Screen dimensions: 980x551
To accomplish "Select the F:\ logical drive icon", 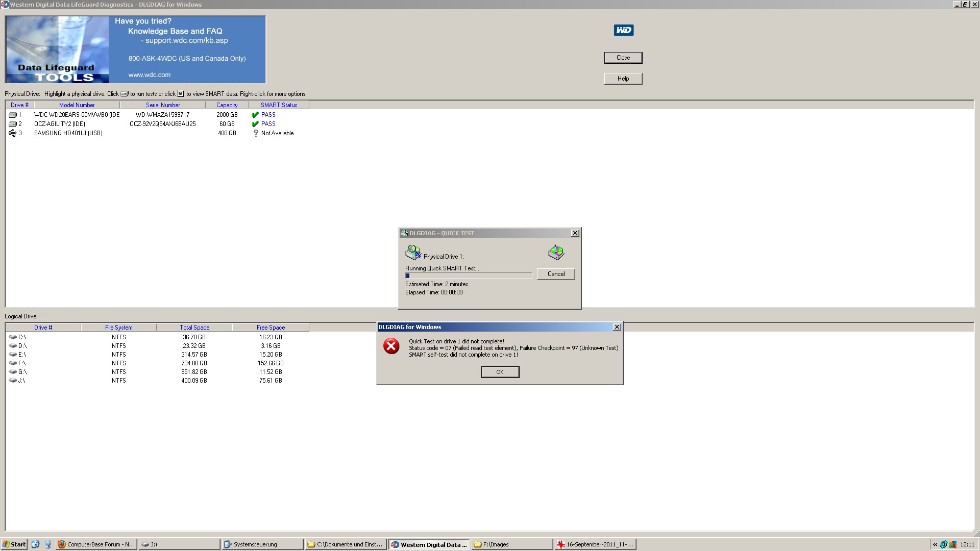I will [x=13, y=363].
